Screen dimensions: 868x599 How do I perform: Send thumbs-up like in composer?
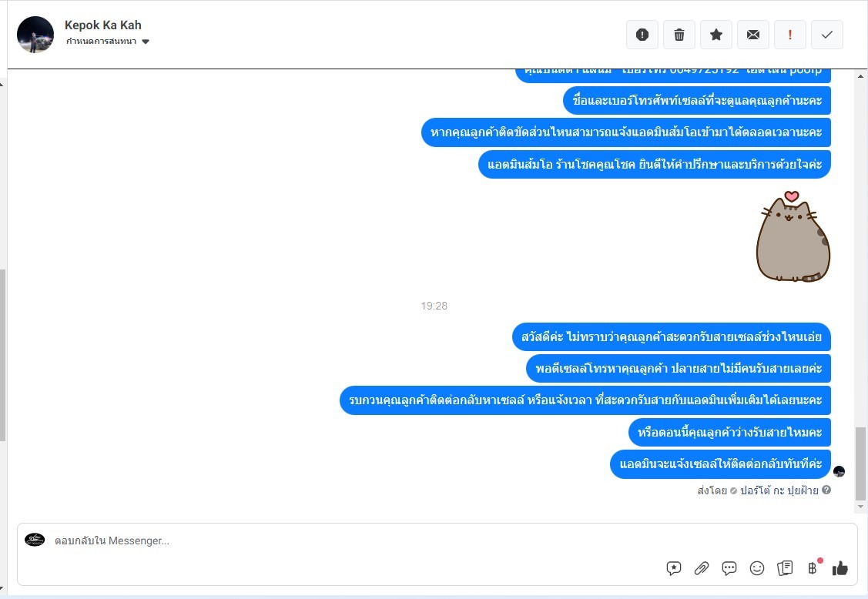pyautogui.click(x=840, y=568)
